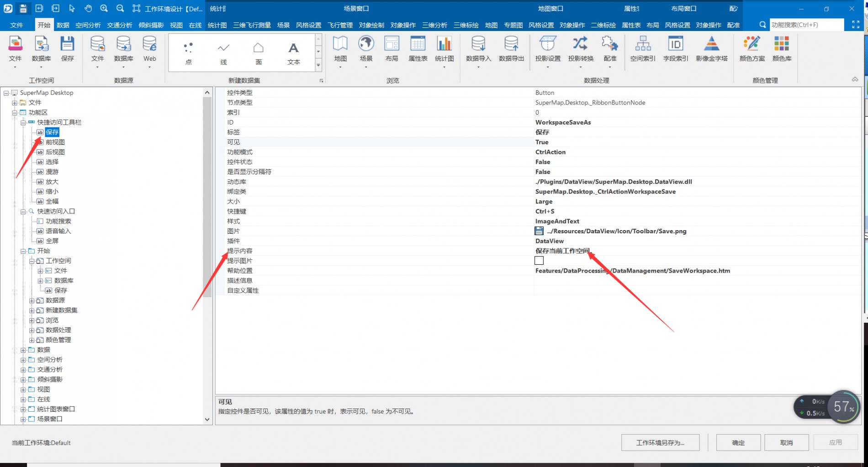The image size is (868, 467).
Task: Expand the new dataset gallery dropdown
Action: coord(318,66)
